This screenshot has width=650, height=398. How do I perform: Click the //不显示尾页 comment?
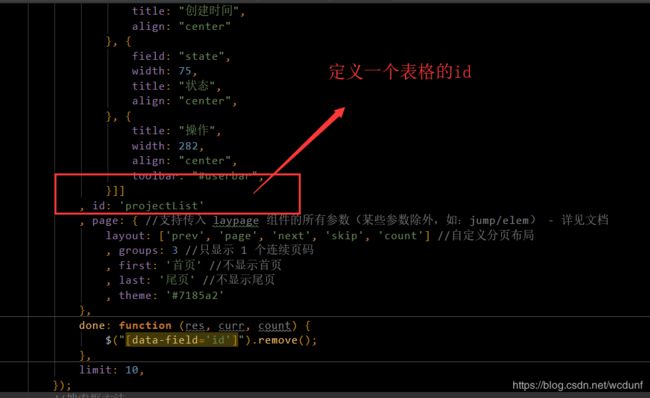click(239, 280)
